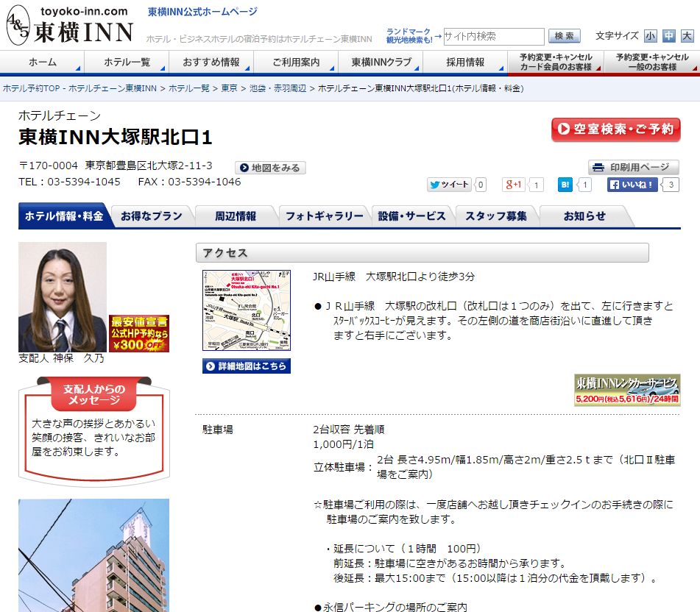Click the 検索 search button
This screenshot has width=700, height=612.
[x=565, y=36]
